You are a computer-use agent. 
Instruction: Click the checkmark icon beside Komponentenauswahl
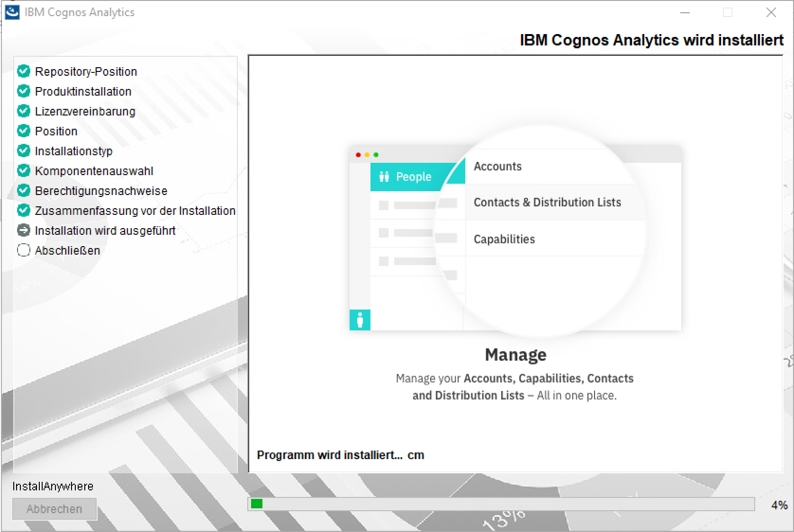click(x=24, y=171)
